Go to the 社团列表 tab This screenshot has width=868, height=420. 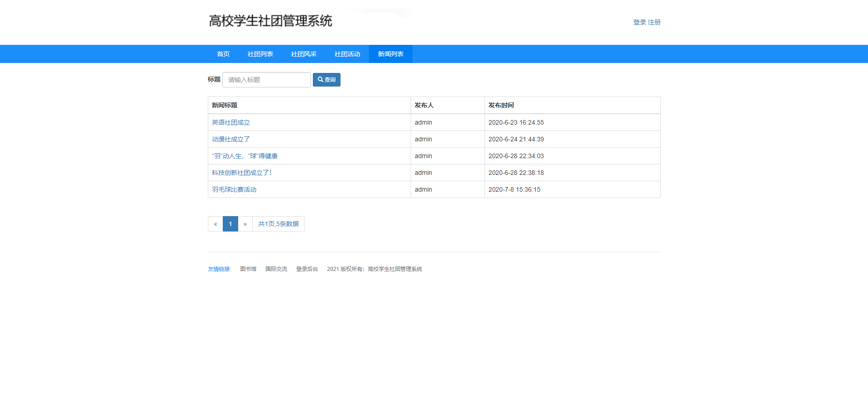[260, 54]
